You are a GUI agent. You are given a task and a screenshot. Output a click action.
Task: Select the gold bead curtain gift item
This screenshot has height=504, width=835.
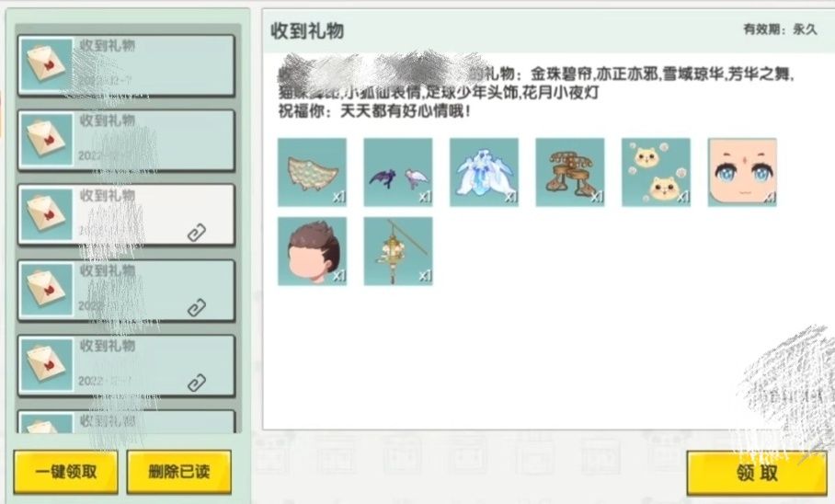pyautogui.click(x=312, y=172)
